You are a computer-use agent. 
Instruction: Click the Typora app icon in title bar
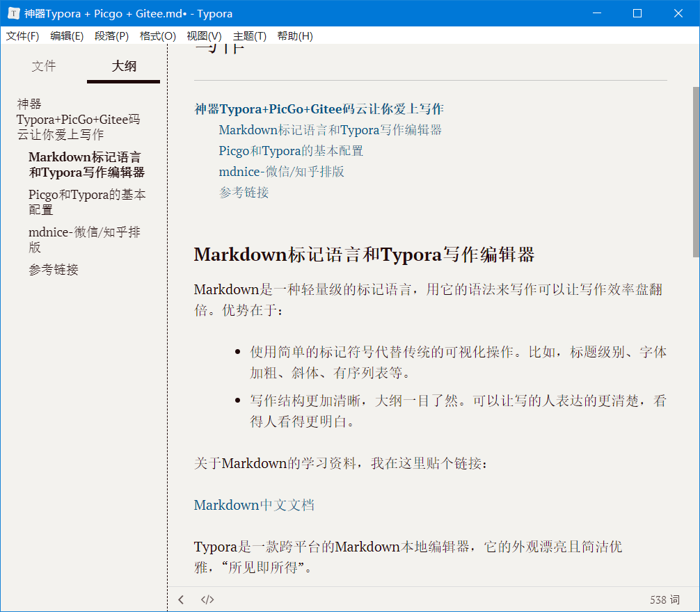pos(14,13)
